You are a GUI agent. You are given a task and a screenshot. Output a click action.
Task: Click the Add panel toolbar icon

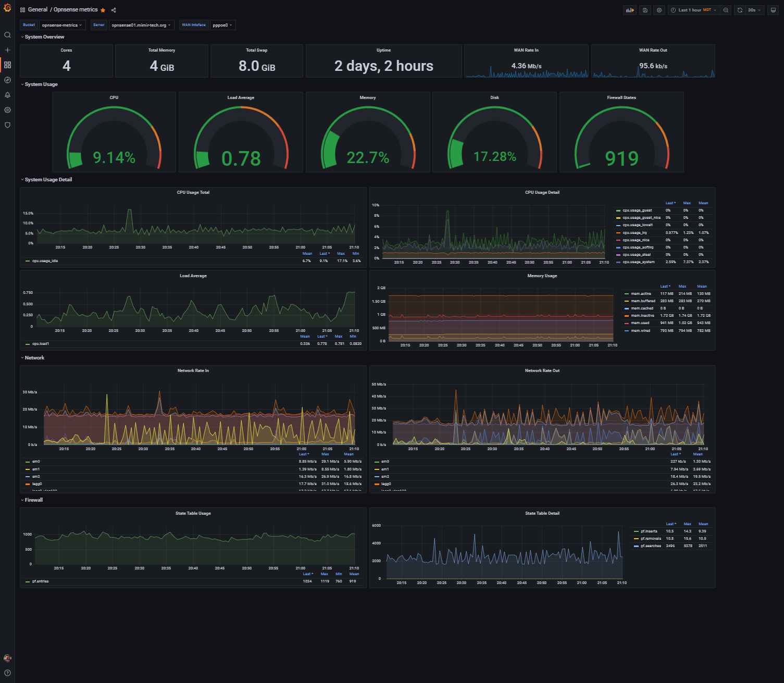point(630,10)
